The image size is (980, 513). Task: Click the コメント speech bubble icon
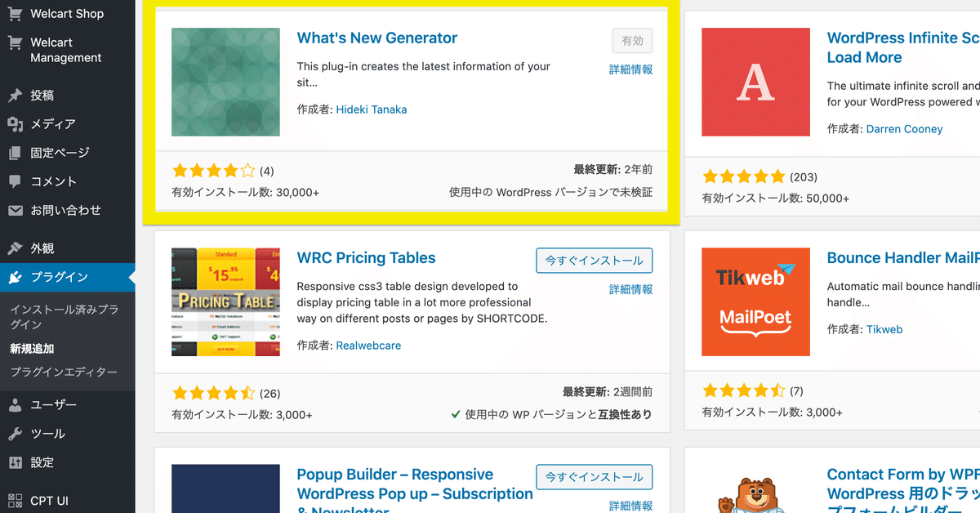15,181
